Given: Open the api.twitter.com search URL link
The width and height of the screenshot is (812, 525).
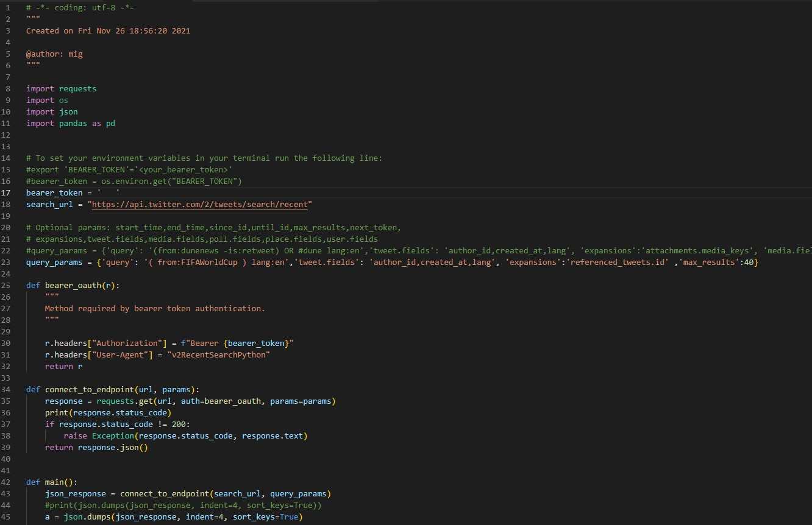Looking at the screenshot, I should tap(201, 204).
